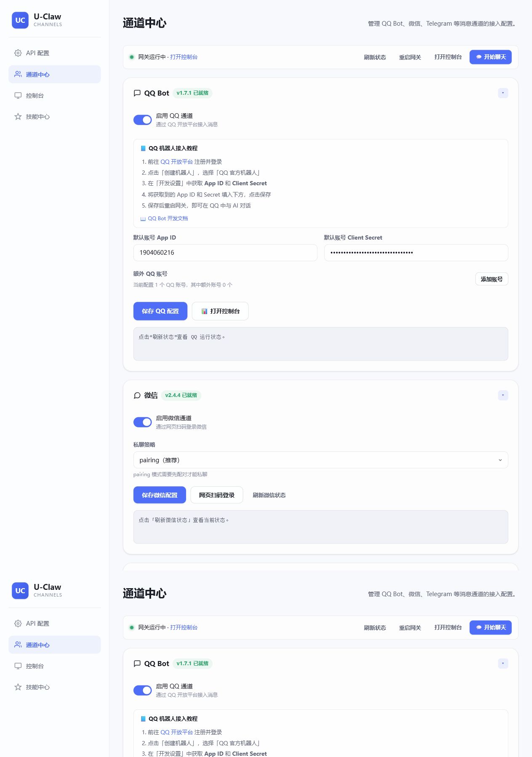The image size is (532, 757).
Task: Click 刷新微信状态
Action: [x=269, y=495]
